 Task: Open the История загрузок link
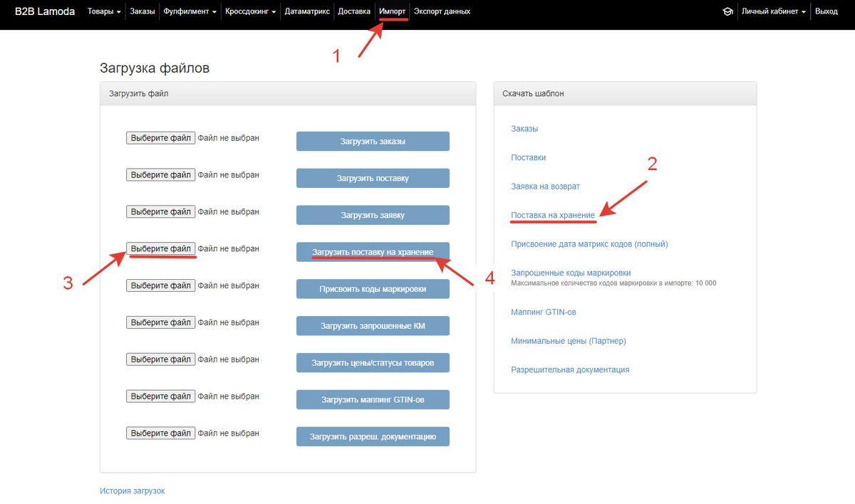(x=133, y=491)
